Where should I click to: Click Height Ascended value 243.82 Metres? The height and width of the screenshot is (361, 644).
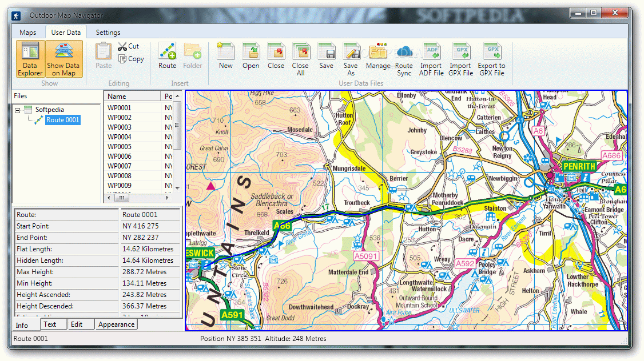coord(144,295)
